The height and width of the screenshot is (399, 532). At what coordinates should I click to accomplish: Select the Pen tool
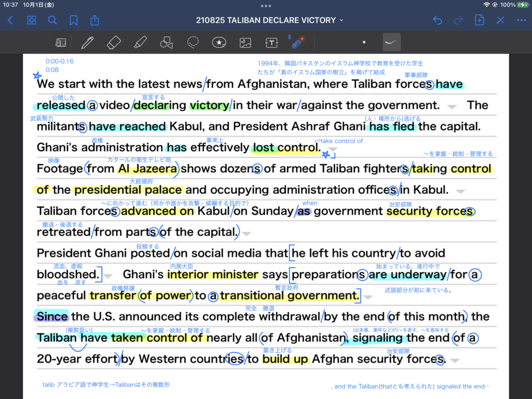coord(87,43)
